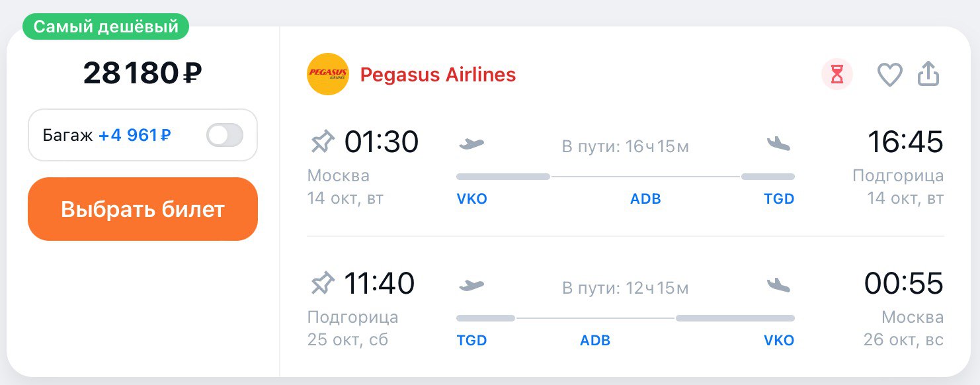
Task: Click the baggage price +4 961 ₽
Action: (x=135, y=136)
